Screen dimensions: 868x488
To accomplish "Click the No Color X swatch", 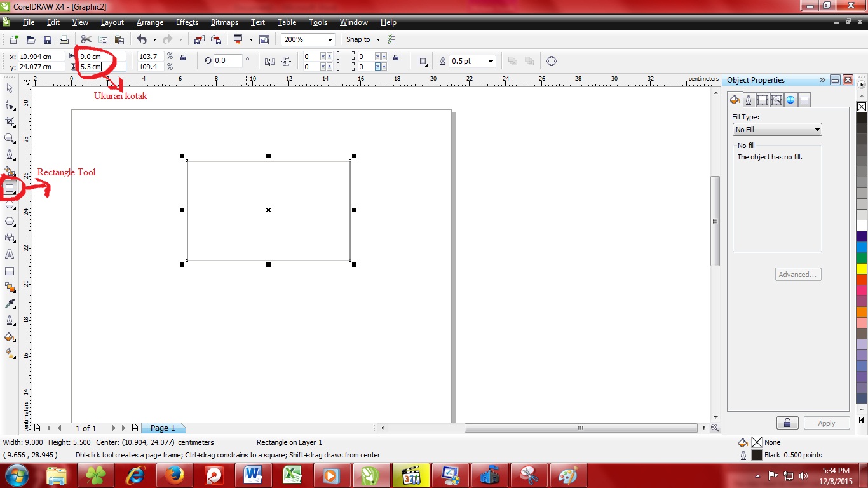I will click(862, 107).
